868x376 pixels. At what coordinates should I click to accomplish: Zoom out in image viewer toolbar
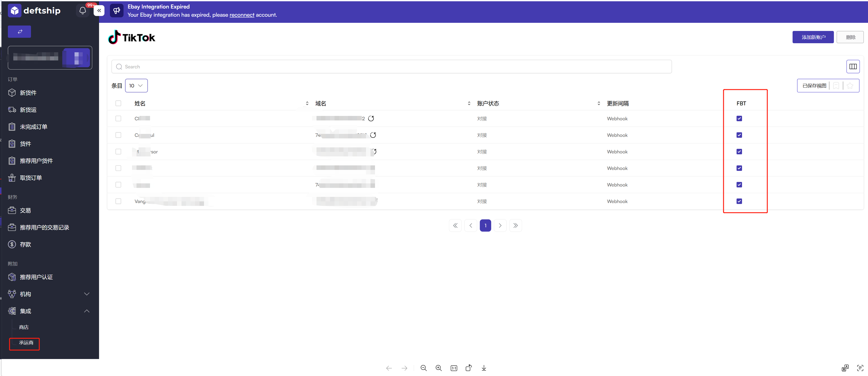[423, 368]
